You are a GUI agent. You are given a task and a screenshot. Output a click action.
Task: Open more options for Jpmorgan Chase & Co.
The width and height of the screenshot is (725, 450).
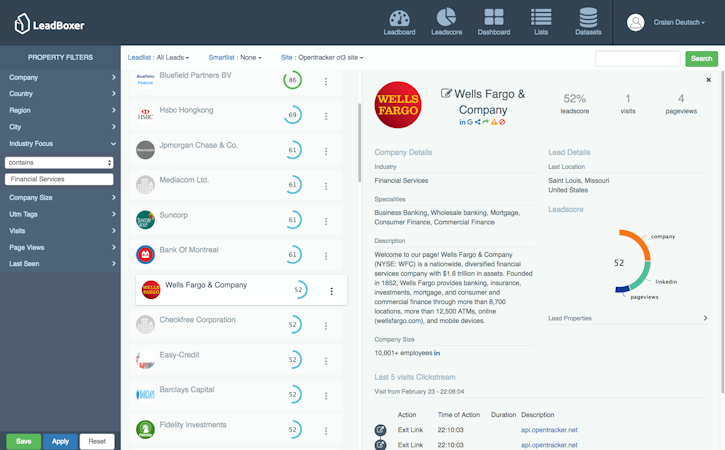tap(326, 151)
